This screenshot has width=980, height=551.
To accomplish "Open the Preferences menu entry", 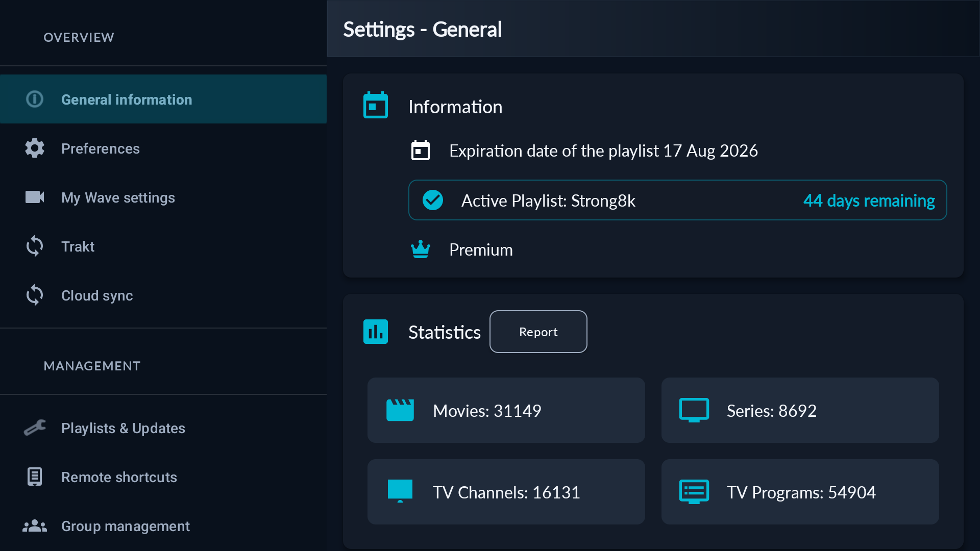I will [163, 148].
